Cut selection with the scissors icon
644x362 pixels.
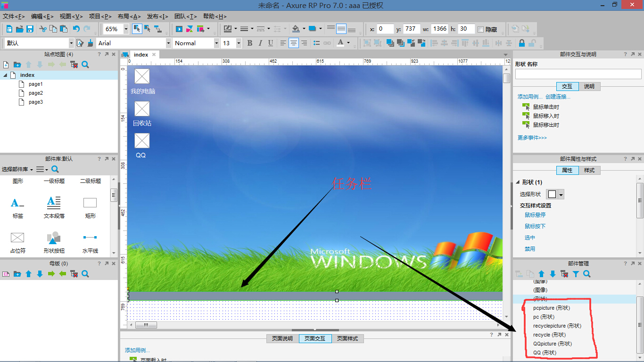pos(43,29)
